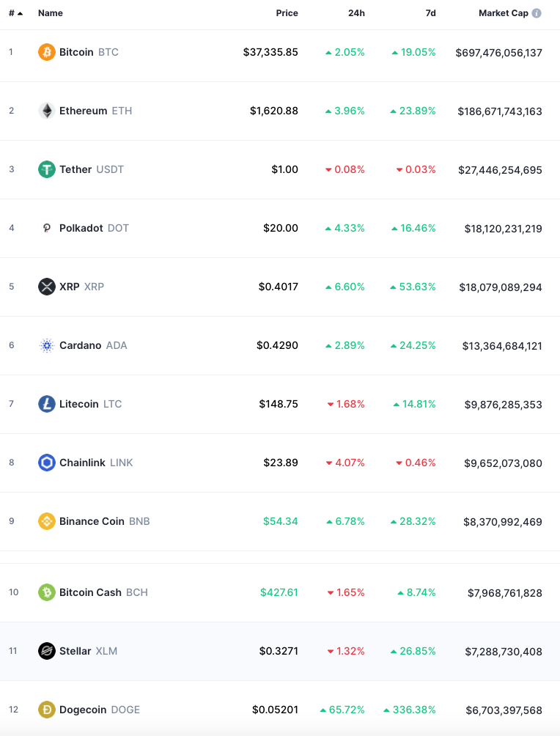Sort table by Price column header
The width and height of the screenshot is (560, 736).
point(287,13)
